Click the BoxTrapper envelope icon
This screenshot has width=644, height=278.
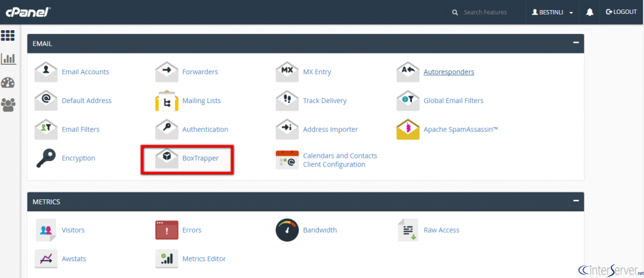(167, 158)
